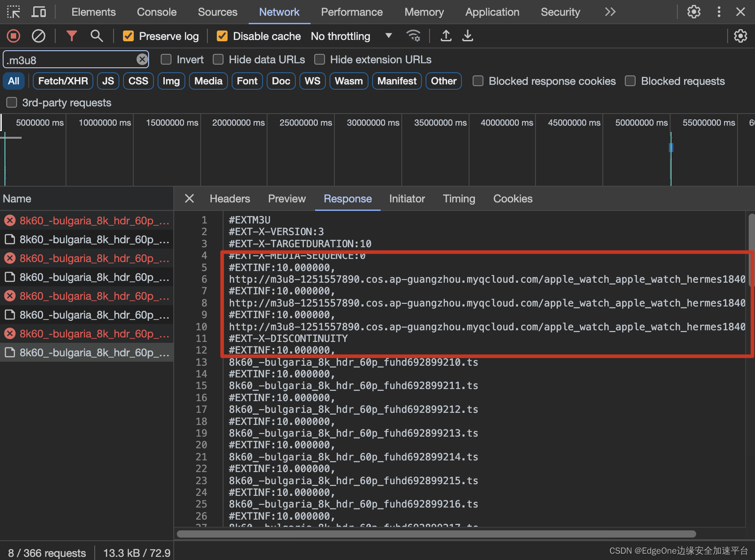Click response line 13 fuhd692899210.ts

coord(353,362)
